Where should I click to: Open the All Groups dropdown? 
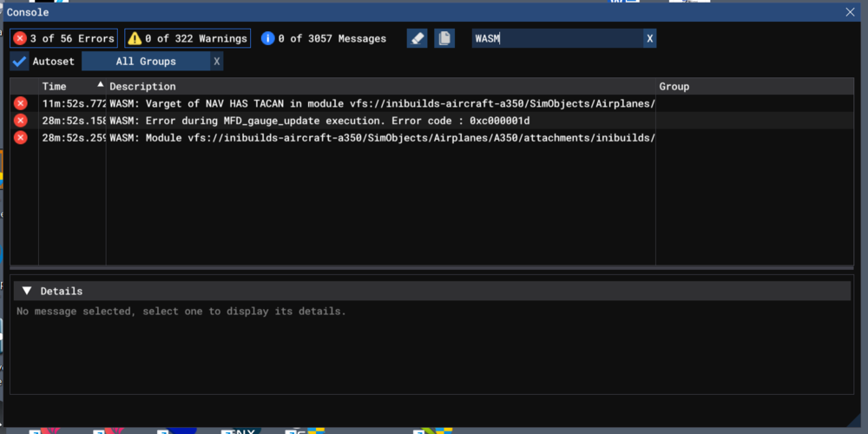(146, 62)
